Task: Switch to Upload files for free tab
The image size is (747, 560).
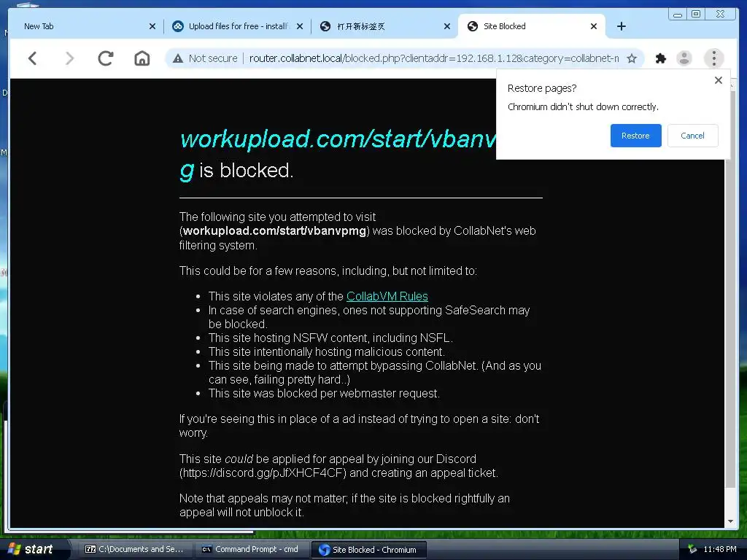Action: click(x=237, y=26)
